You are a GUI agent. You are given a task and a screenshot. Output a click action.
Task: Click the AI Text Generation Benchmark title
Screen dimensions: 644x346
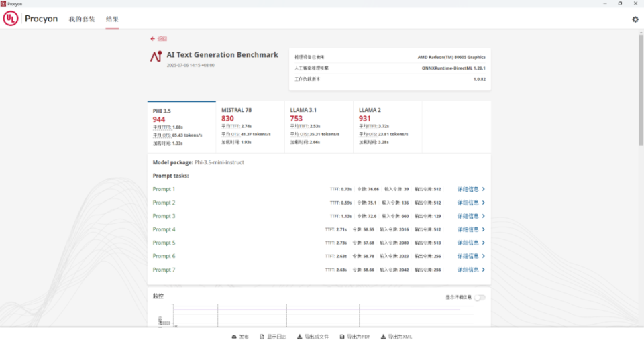coord(222,55)
